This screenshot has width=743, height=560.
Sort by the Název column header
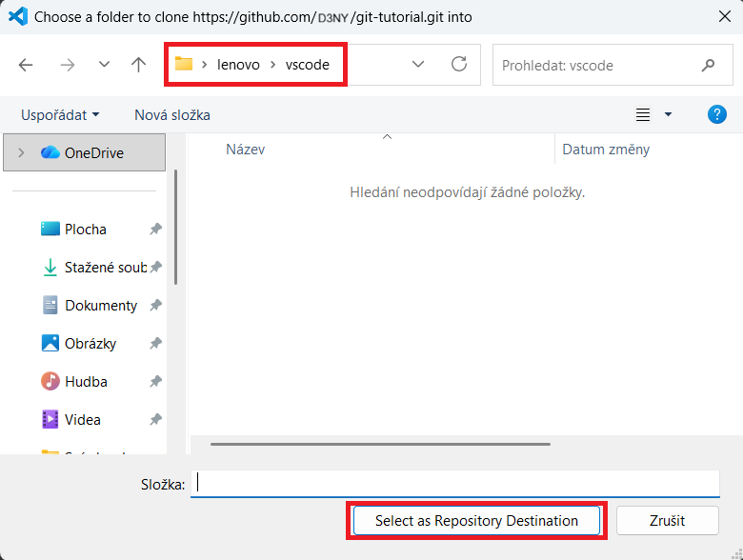pyautogui.click(x=246, y=150)
